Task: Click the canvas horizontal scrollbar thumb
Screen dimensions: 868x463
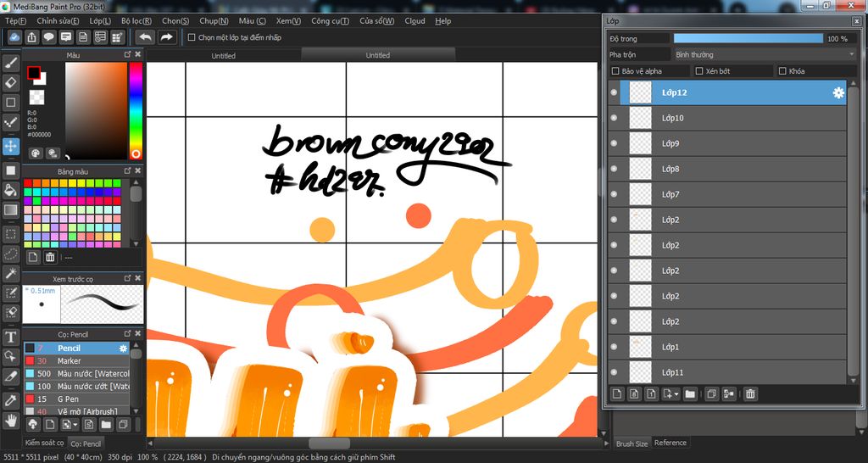Action: [x=330, y=443]
